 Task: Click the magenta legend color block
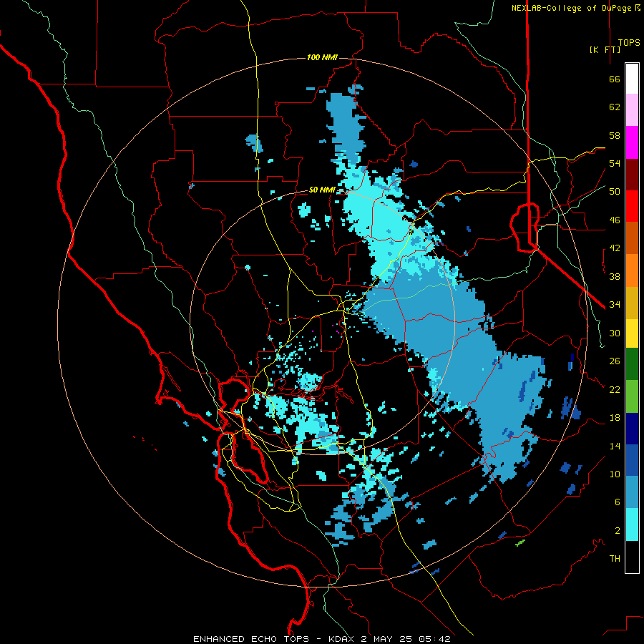click(x=632, y=142)
